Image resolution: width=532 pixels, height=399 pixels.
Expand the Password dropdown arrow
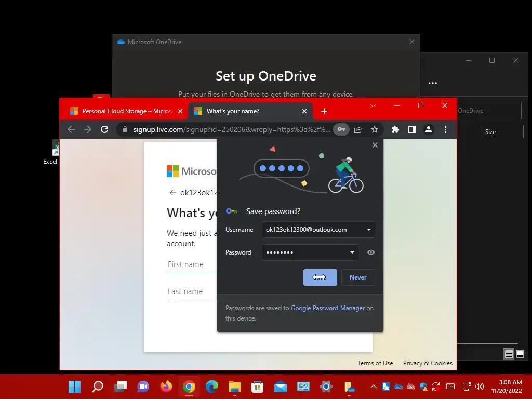[x=352, y=252]
